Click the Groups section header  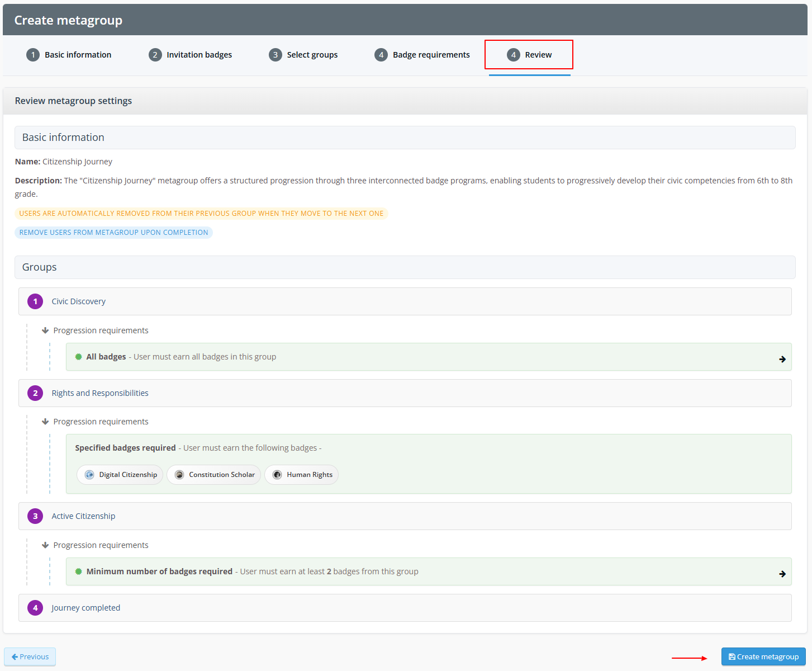point(405,267)
